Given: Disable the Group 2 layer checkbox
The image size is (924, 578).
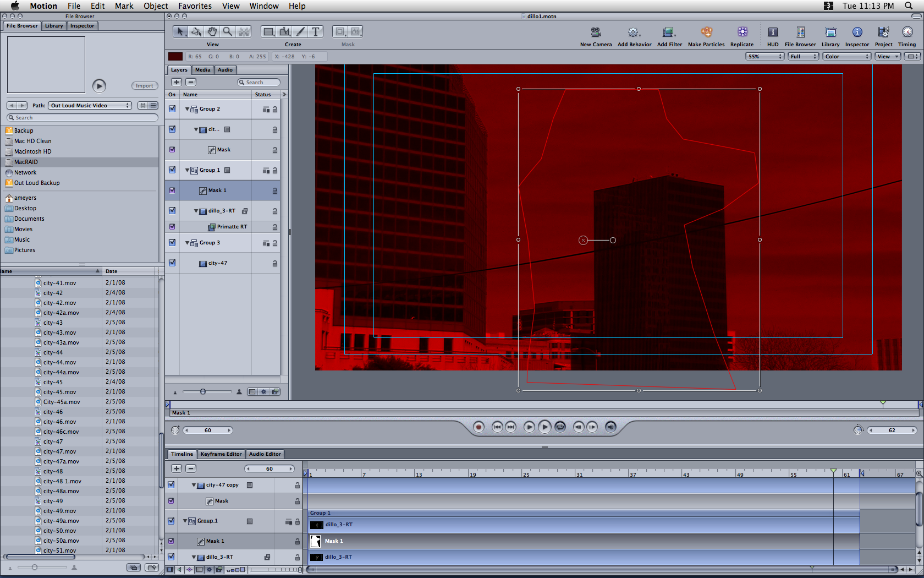Looking at the screenshot, I should click(172, 109).
